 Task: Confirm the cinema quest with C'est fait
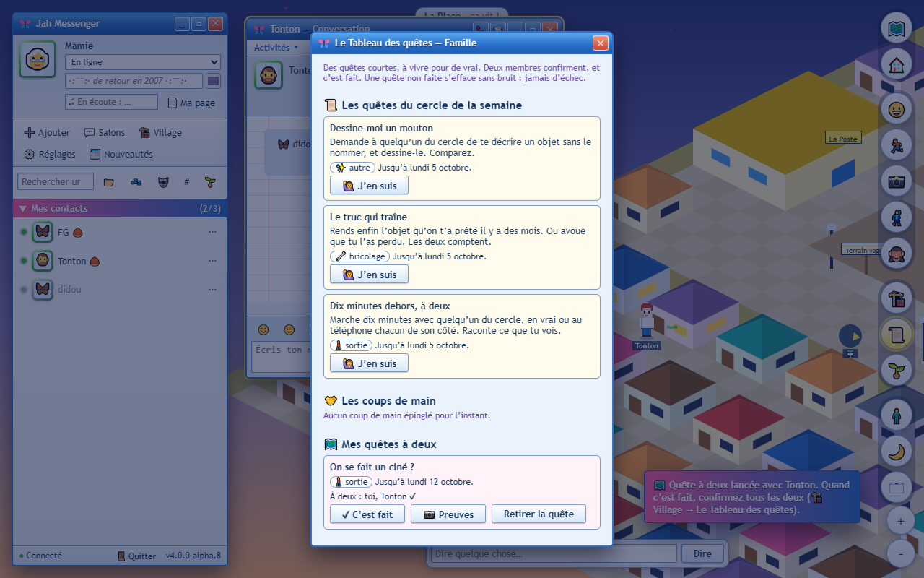367,514
